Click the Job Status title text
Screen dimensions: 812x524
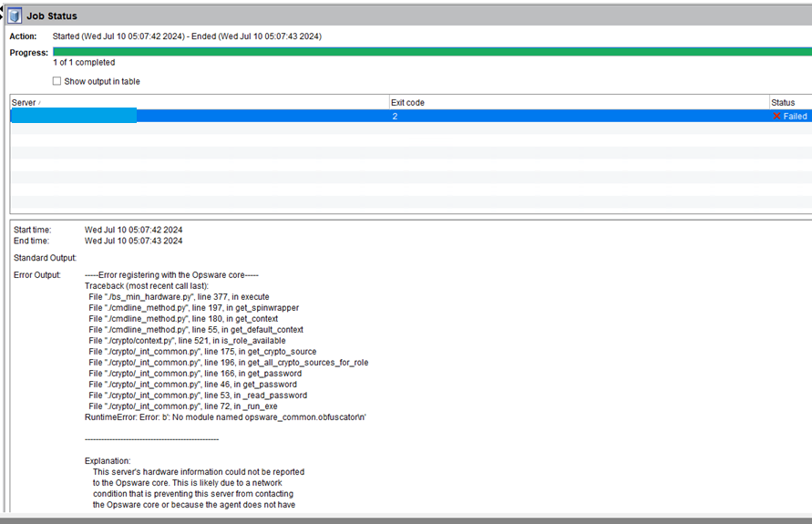point(52,16)
